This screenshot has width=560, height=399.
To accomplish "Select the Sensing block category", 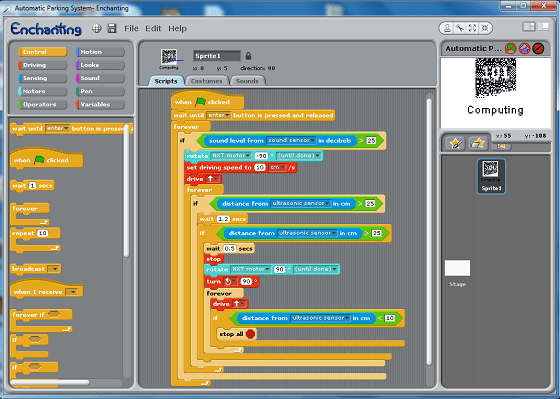I will pos(42,78).
